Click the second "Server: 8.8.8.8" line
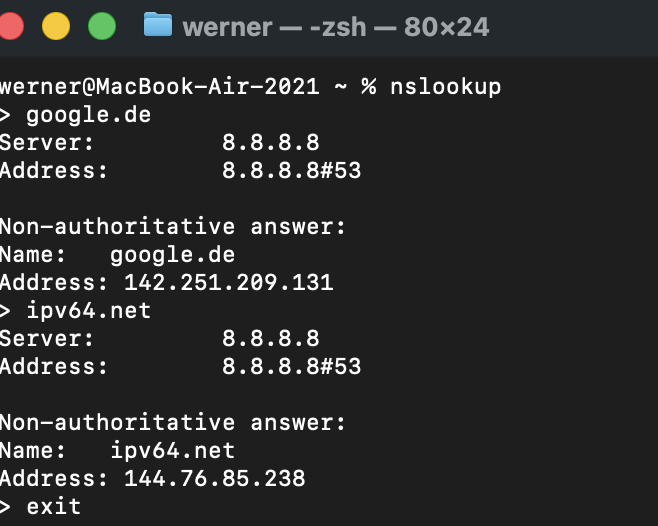The height and width of the screenshot is (526, 658). 160,338
